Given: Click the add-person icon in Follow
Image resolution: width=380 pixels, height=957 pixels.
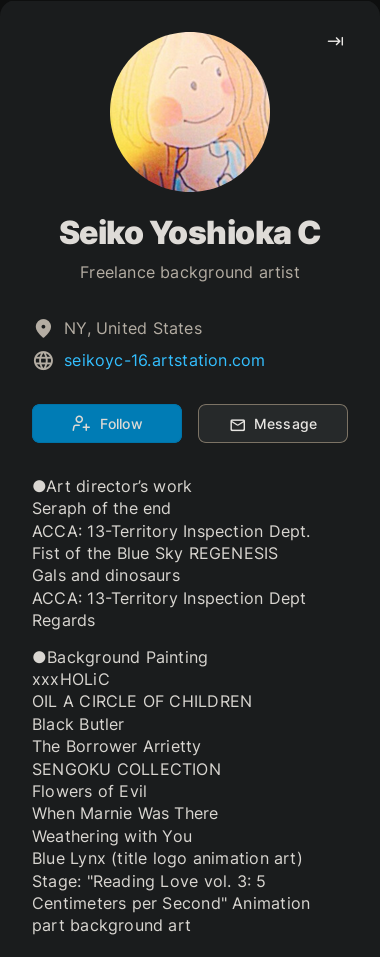Looking at the screenshot, I should [81, 424].
